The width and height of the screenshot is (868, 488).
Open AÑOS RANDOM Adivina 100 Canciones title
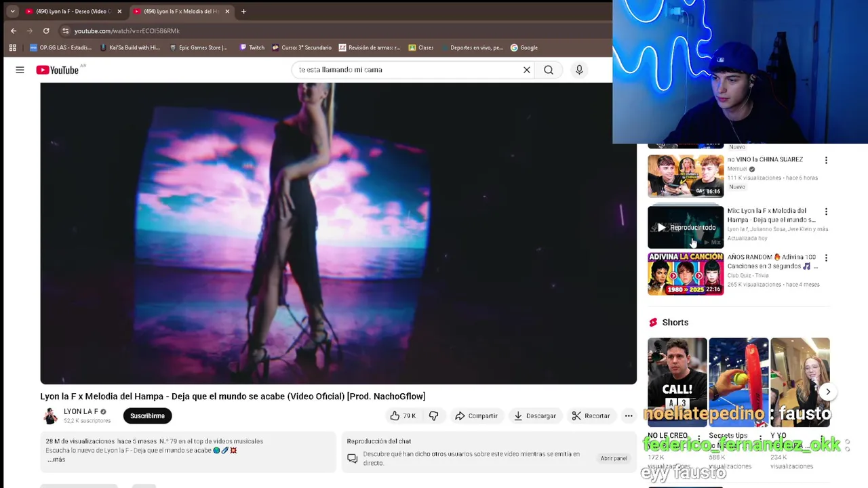pyautogui.click(x=772, y=262)
